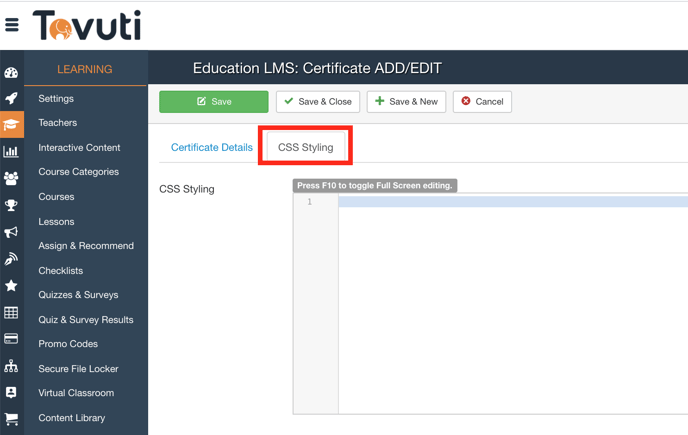Open the hamburger menu icon

pos(12,25)
